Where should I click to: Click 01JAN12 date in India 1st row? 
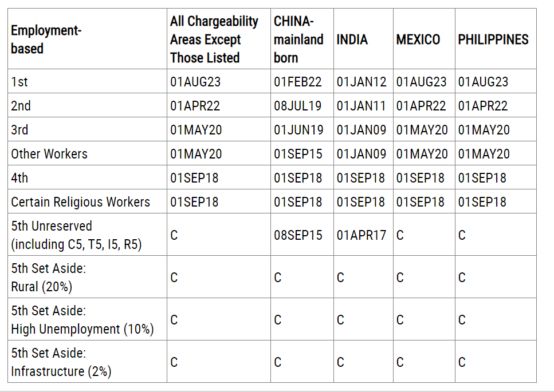(x=362, y=81)
